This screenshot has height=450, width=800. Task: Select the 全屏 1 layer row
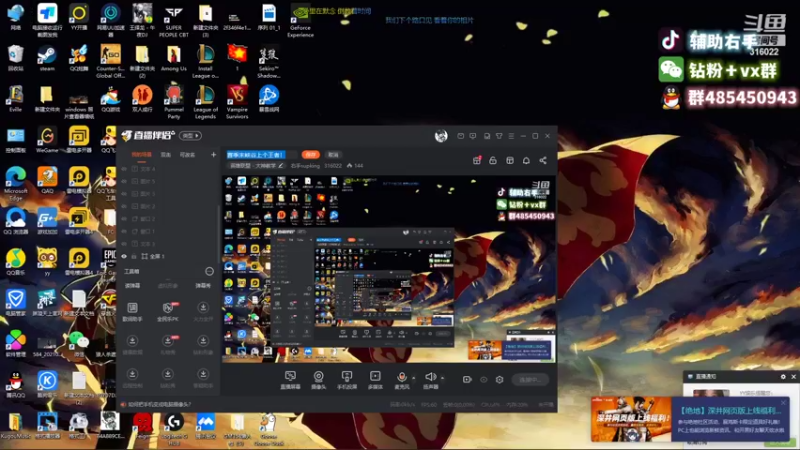pos(168,256)
